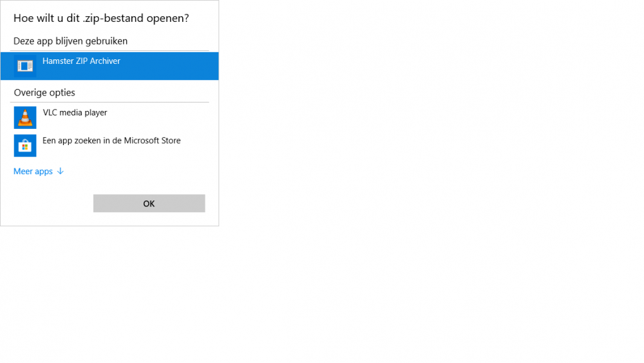
Task: Click the divider under 'Deze app blijven gebruiken'
Action: coord(109,51)
